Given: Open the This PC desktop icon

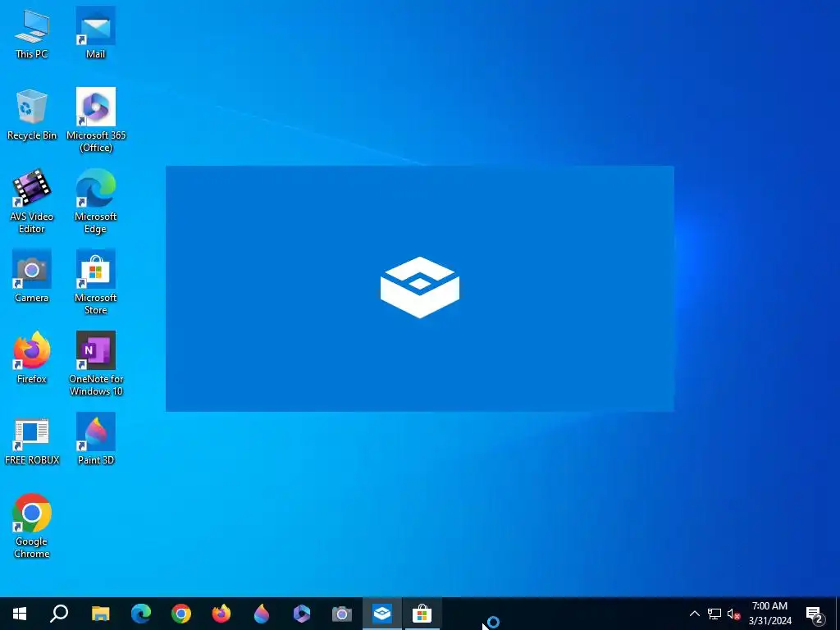Looking at the screenshot, I should (x=32, y=33).
